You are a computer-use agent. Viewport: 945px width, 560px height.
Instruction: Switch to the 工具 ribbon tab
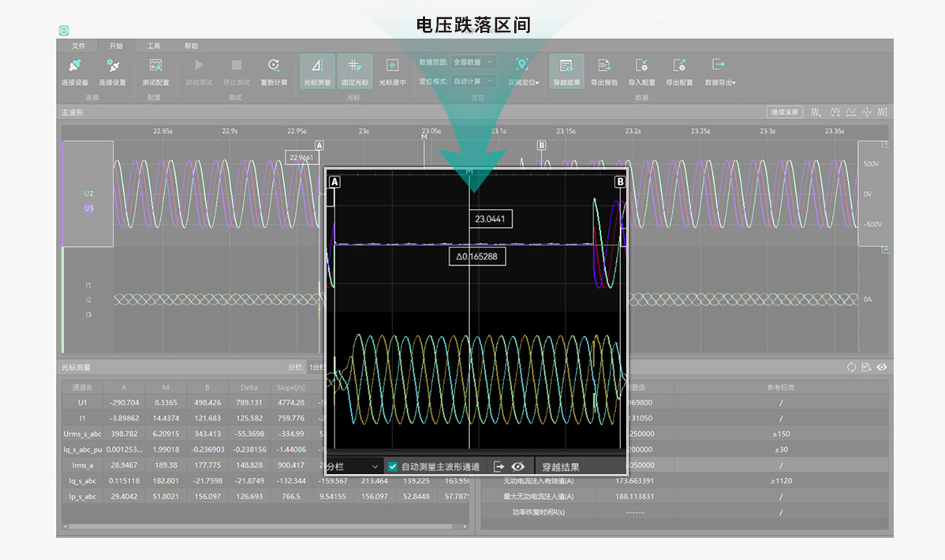click(x=154, y=46)
